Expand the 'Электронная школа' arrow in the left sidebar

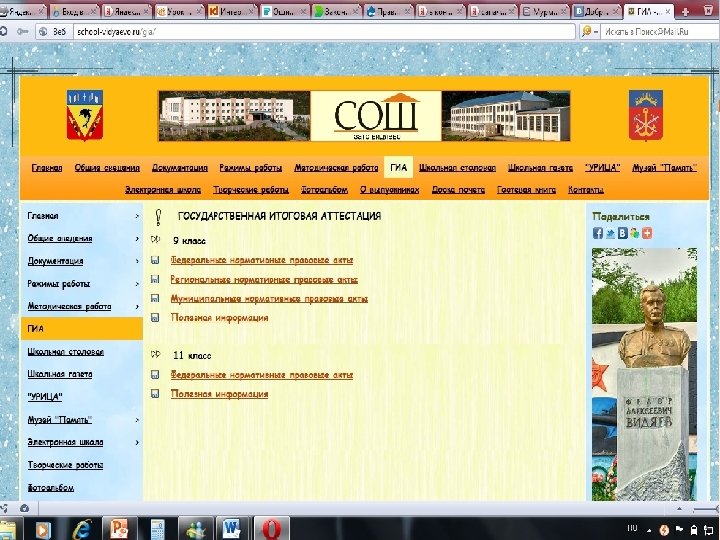(x=137, y=442)
